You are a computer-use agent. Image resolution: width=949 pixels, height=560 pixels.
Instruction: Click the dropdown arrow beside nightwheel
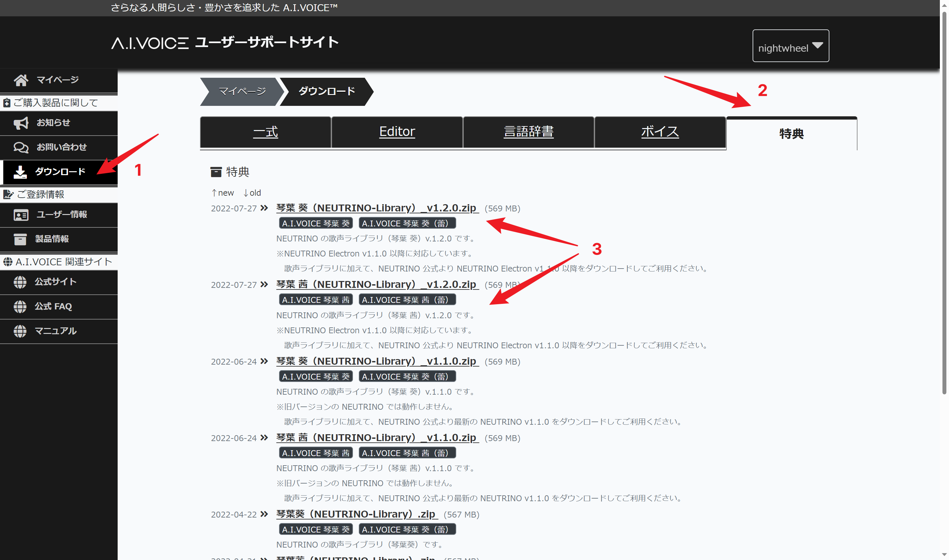point(817,45)
